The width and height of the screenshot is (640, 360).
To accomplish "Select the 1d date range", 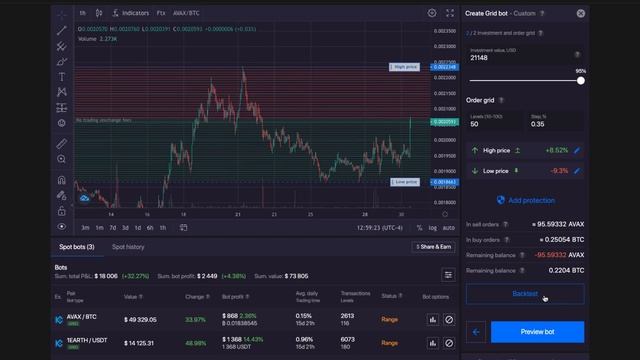I will [x=138, y=228].
